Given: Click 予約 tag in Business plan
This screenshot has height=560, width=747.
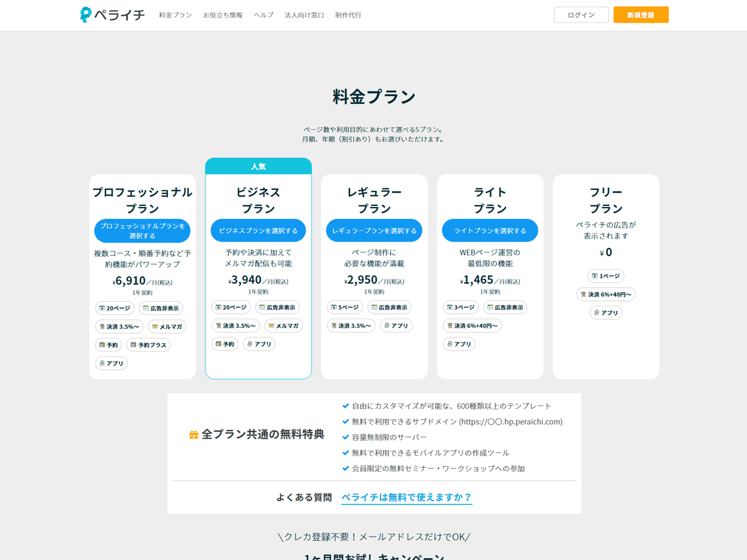Looking at the screenshot, I should tap(225, 344).
